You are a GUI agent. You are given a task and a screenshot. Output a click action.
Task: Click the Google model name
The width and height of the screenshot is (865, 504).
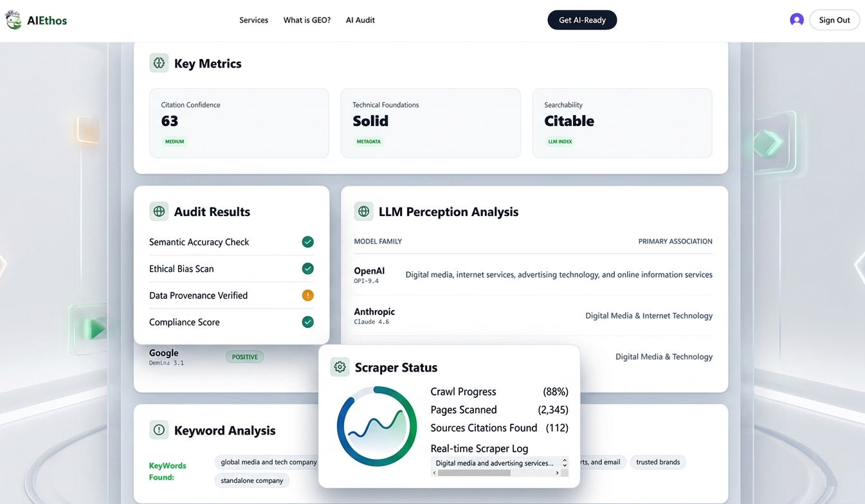point(164,353)
